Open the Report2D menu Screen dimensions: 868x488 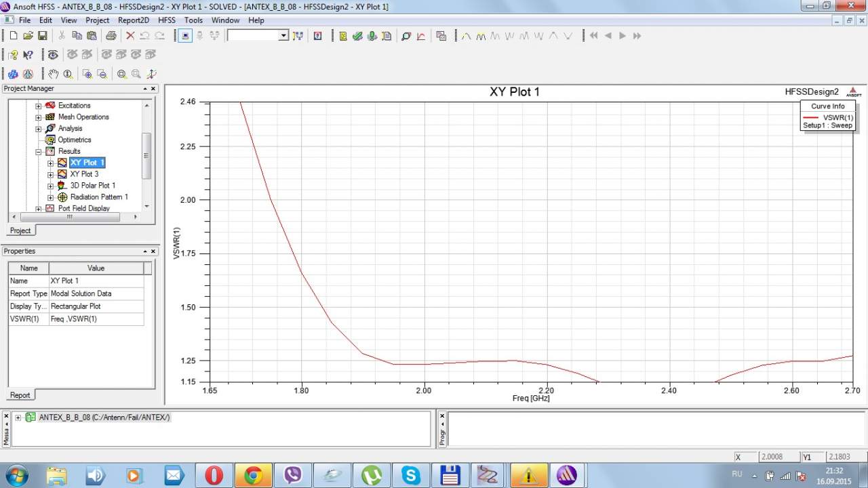pyautogui.click(x=133, y=20)
